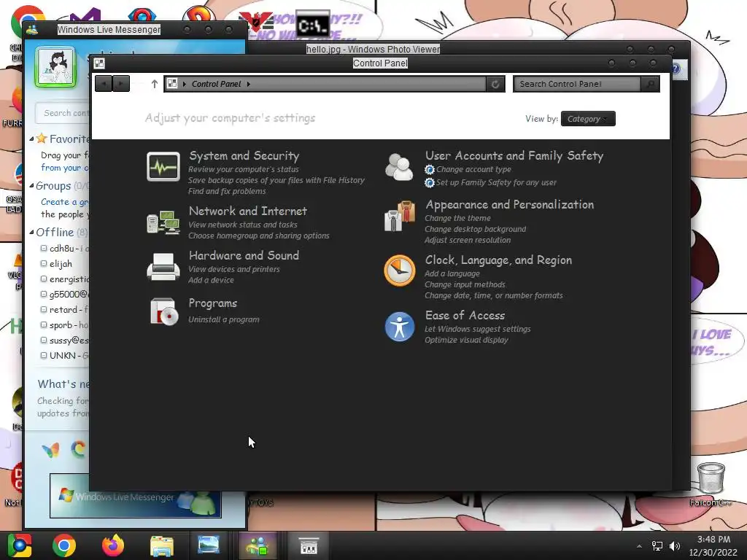Open the System and Security monitor icon
Viewport: 747px width, 560px height.
coord(163,167)
